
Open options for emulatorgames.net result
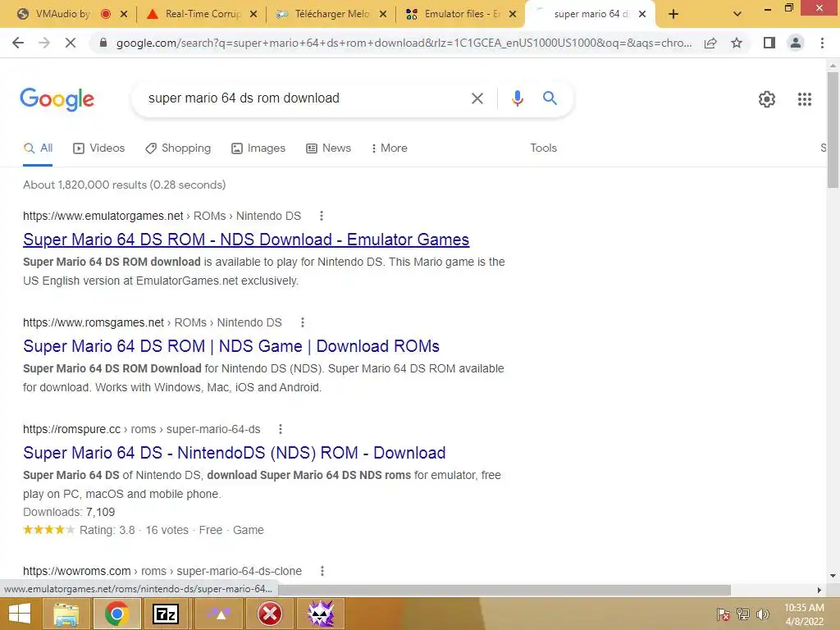point(322,216)
